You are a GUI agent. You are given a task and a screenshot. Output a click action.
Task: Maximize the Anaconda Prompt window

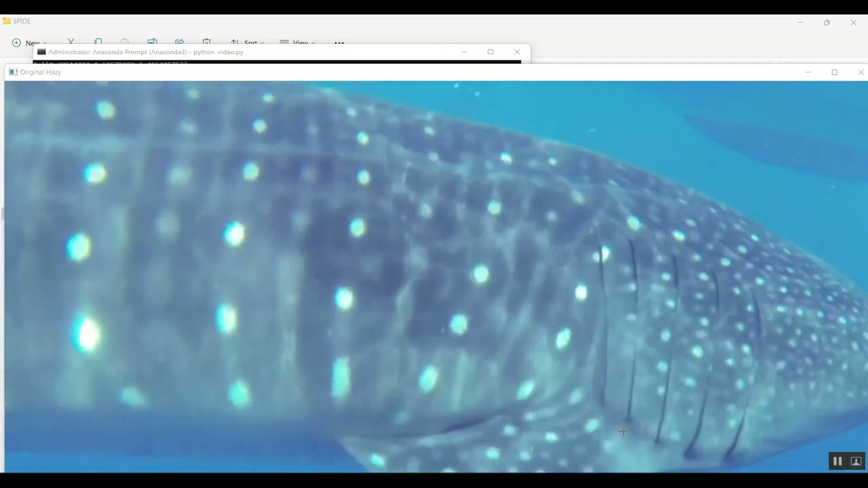pyautogui.click(x=491, y=52)
